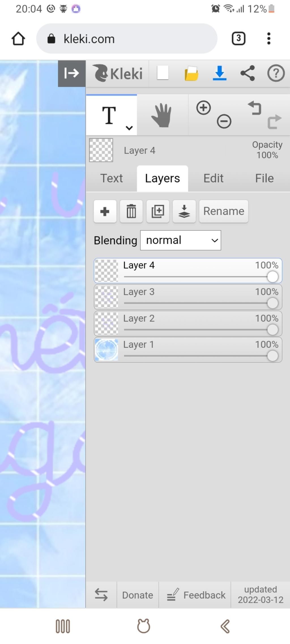The image size is (290, 644).
Task: Click the zoom out minus icon
Action: 224,122
